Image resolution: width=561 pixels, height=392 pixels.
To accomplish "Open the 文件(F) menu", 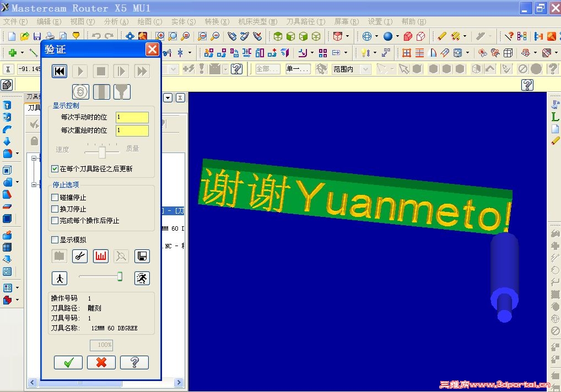I will coord(16,22).
